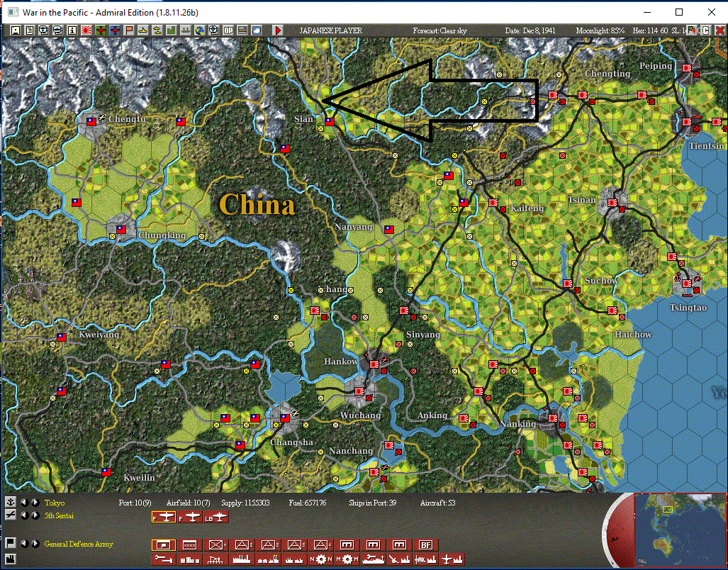Click the red X exit game icon
Viewport: 728px width, 570px height.
tap(719, 30)
